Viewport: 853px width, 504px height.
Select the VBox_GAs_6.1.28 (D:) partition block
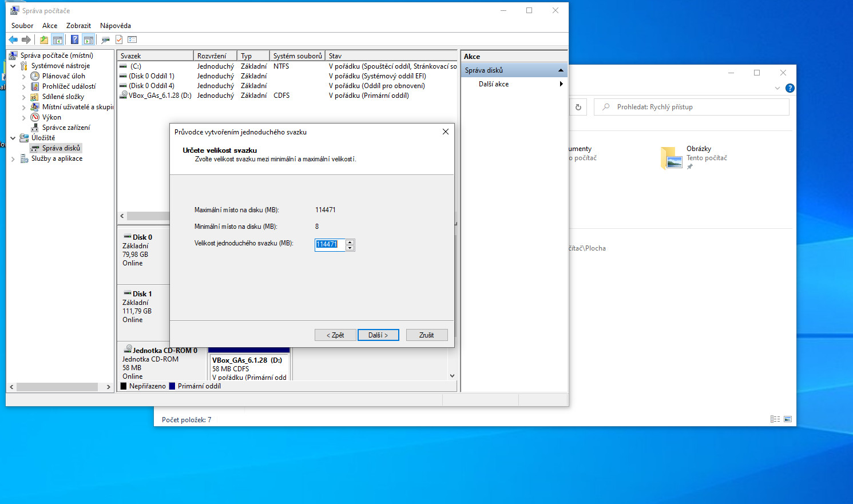[249, 364]
